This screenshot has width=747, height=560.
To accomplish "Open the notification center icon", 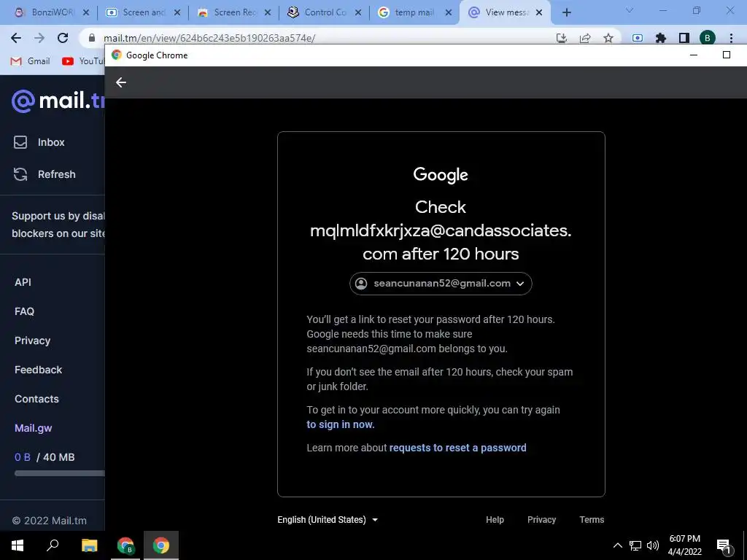I will coord(724,545).
